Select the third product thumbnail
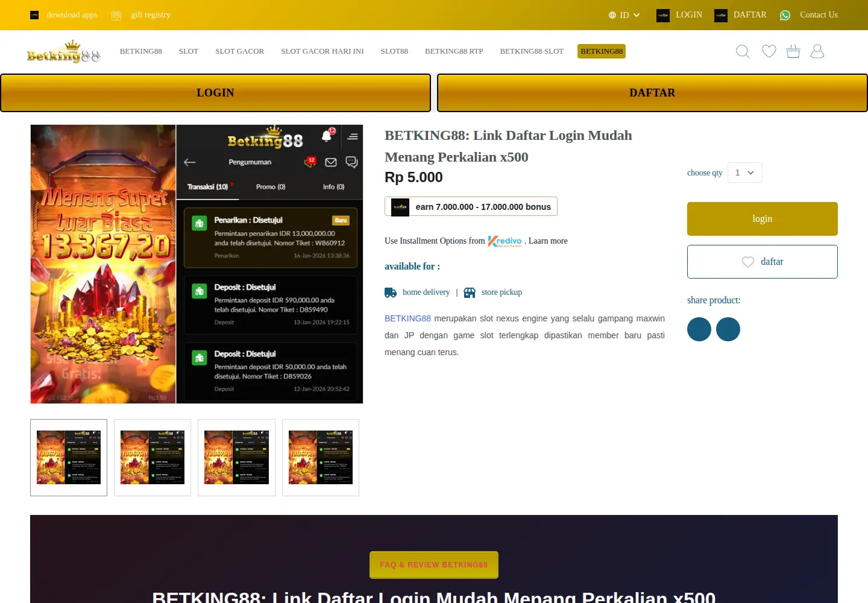 pos(236,458)
